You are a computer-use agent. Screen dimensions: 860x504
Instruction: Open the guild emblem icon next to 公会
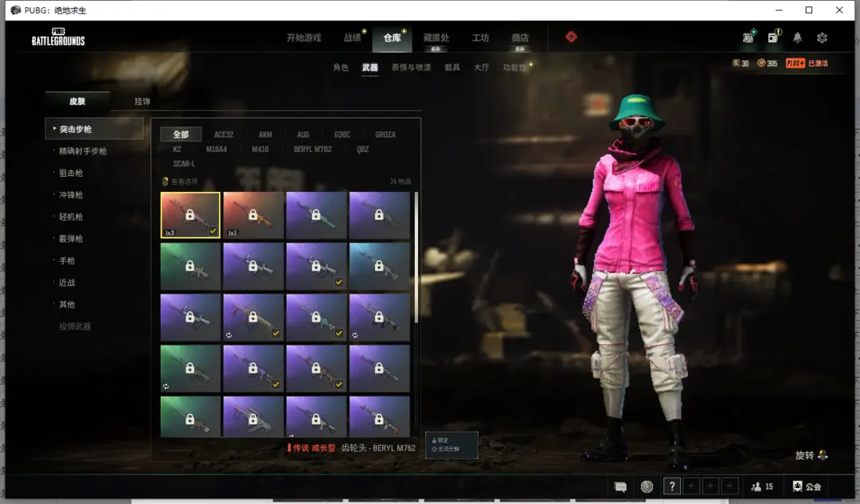(x=797, y=486)
